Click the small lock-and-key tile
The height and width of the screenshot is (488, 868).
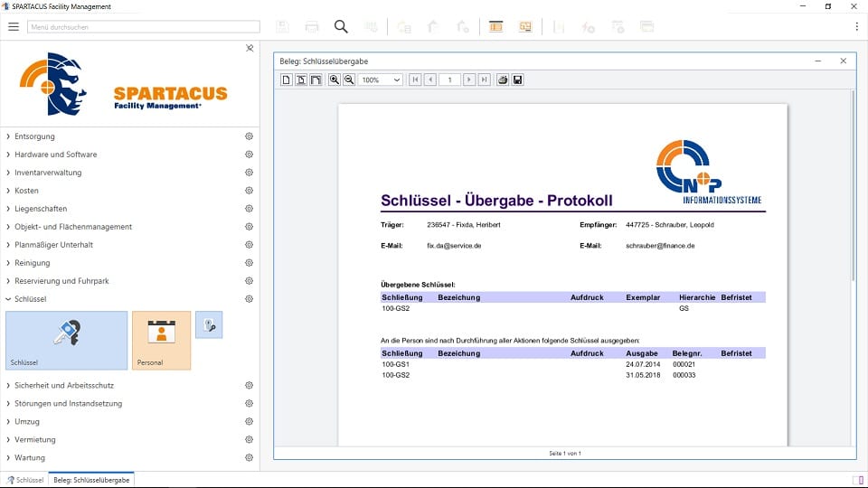[208, 325]
